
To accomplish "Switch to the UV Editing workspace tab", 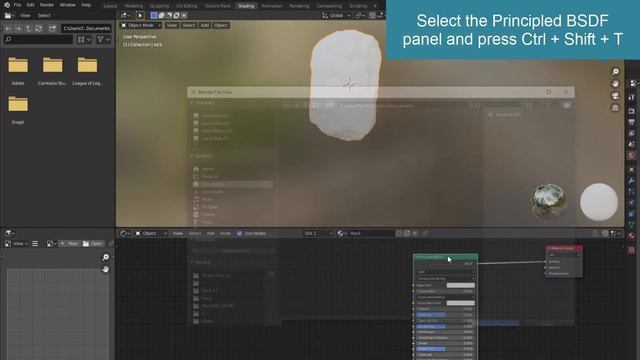I will pos(187,6).
